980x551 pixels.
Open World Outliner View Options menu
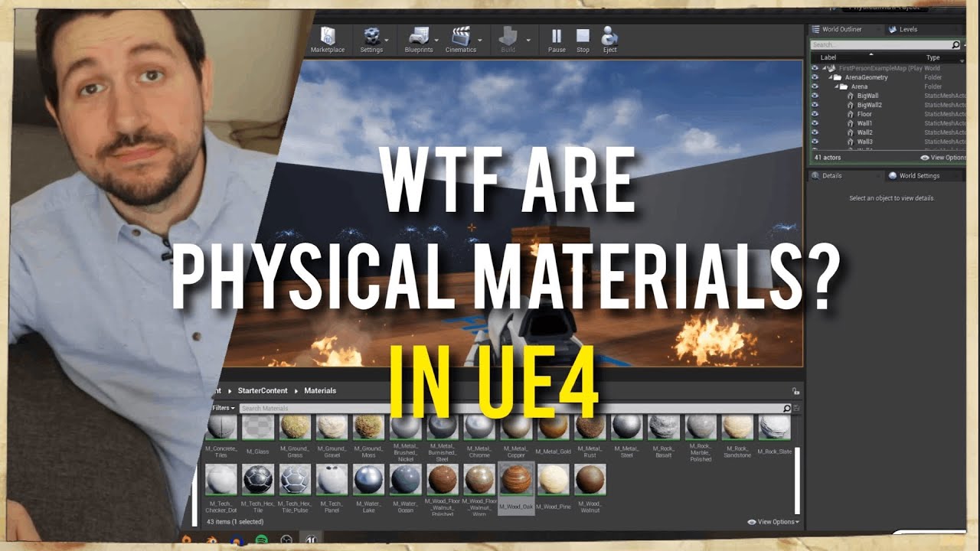pyautogui.click(x=943, y=158)
